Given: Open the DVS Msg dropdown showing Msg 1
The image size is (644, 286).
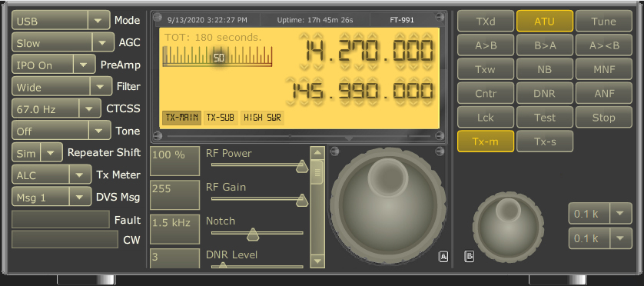Looking at the screenshot, I should tap(51, 197).
